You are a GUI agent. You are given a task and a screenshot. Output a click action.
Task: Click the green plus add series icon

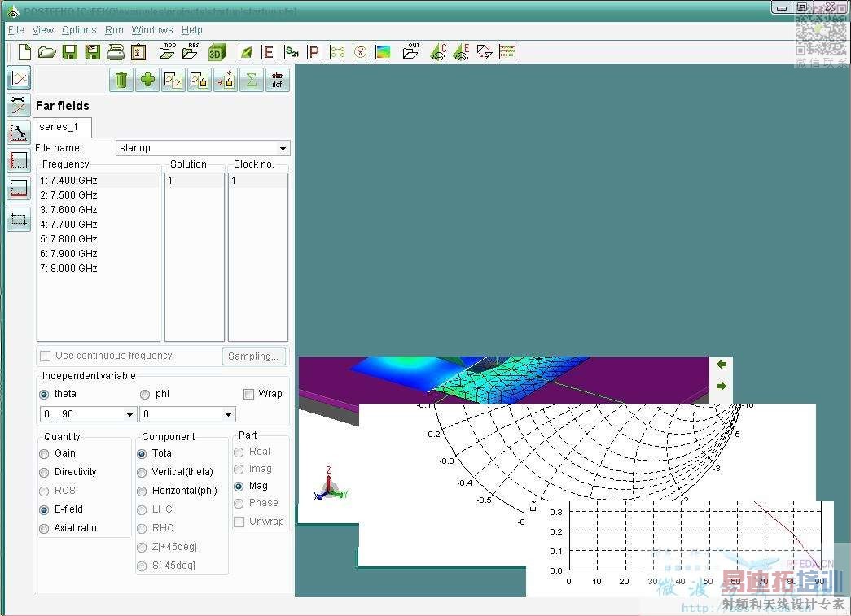point(147,80)
